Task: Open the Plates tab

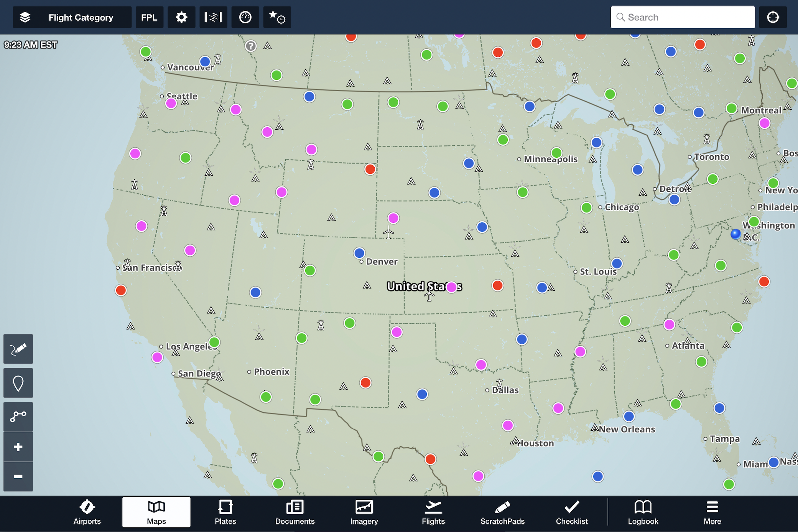Action: (225, 512)
